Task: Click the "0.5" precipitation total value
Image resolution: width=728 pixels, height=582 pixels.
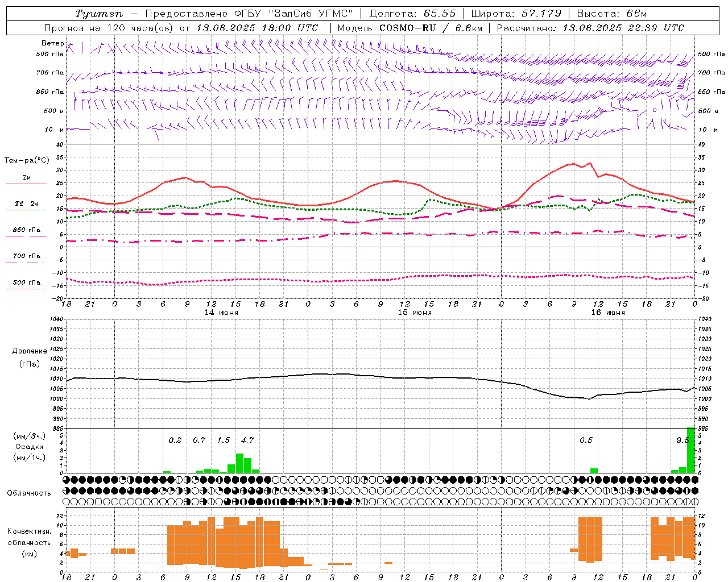Action: (586, 440)
